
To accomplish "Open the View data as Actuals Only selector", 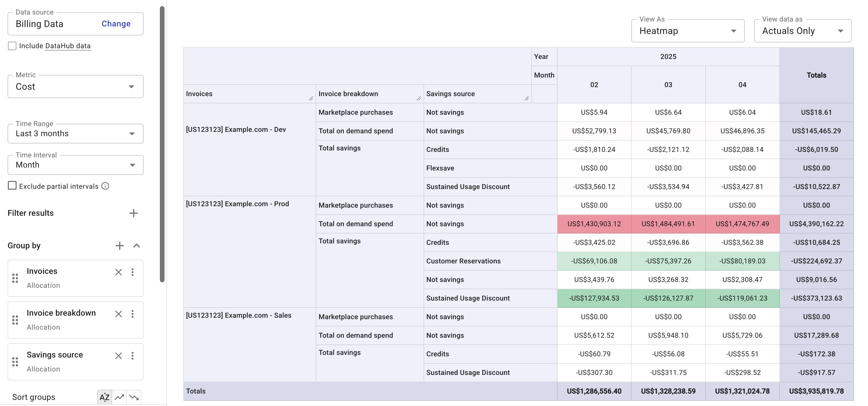I will [803, 30].
